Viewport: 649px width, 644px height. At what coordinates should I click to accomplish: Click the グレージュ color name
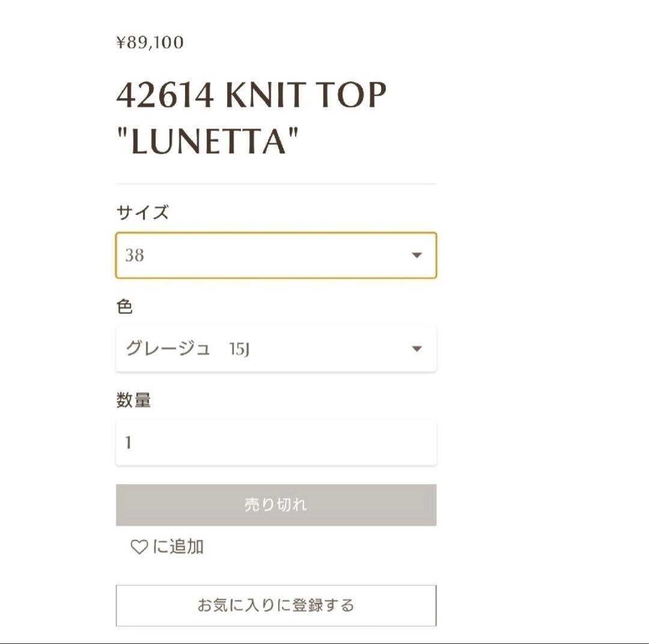pos(168,349)
